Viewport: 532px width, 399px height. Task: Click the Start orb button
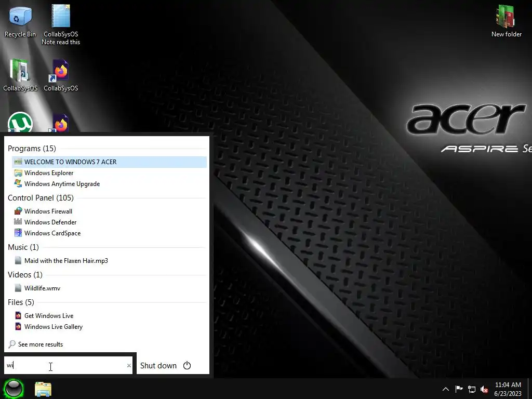pos(14,389)
